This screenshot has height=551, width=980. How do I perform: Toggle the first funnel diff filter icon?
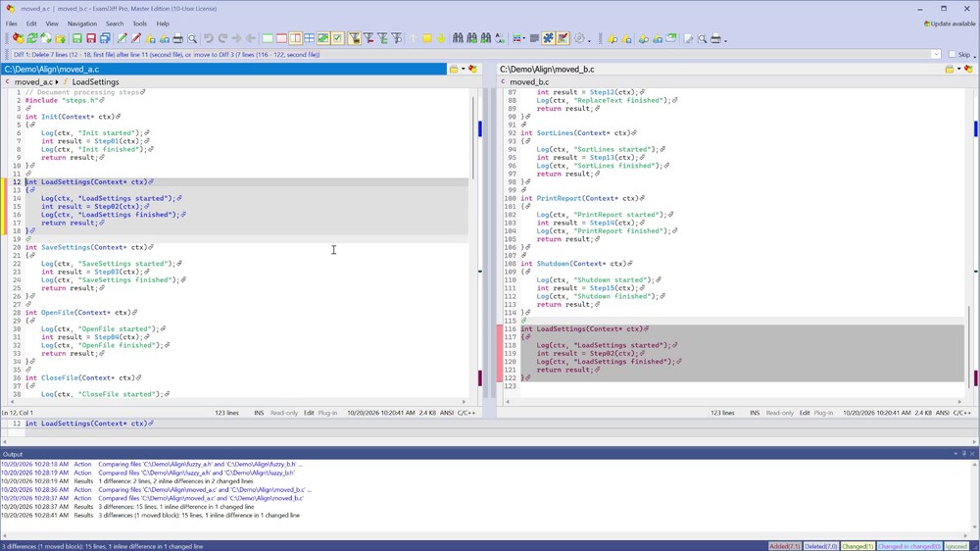pyautogui.click(x=355, y=39)
